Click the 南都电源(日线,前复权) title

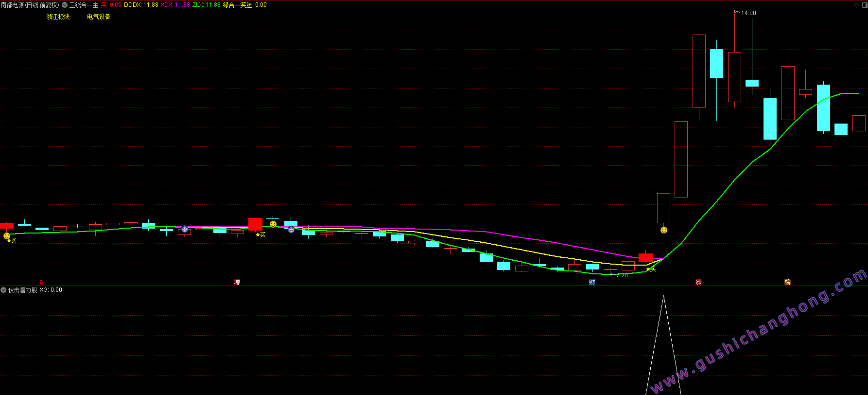[x=30, y=5]
